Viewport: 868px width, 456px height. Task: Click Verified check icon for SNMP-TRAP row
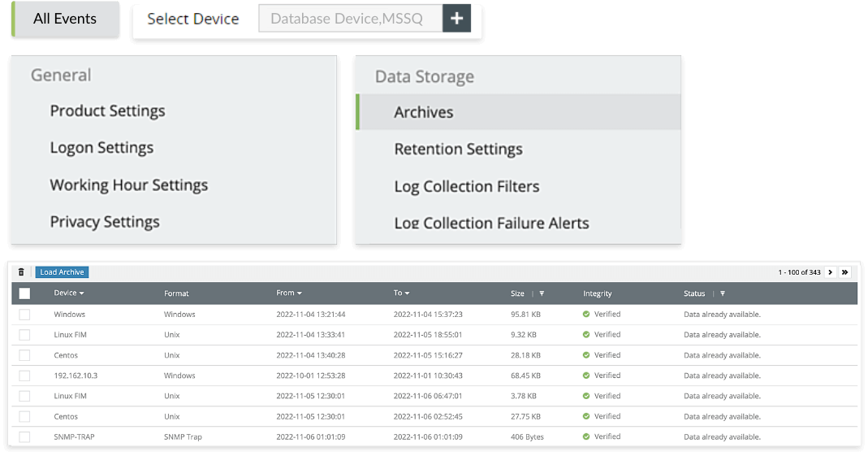coord(586,436)
